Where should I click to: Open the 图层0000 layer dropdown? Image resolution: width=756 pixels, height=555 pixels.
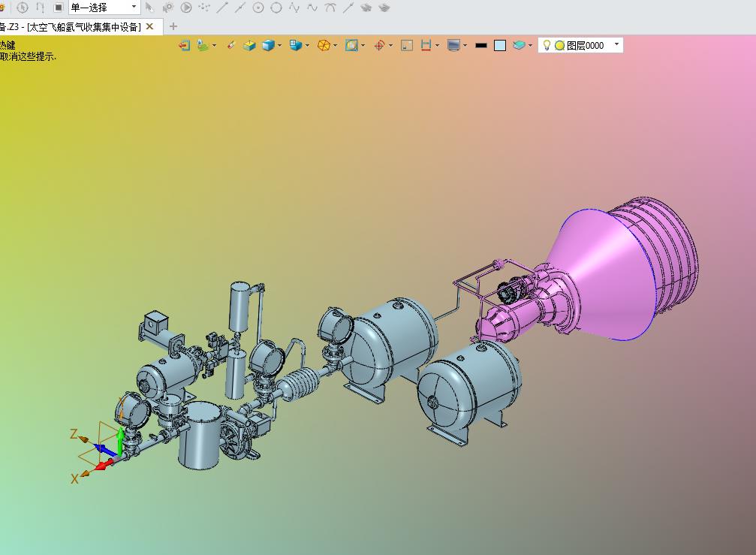click(616, 45)
